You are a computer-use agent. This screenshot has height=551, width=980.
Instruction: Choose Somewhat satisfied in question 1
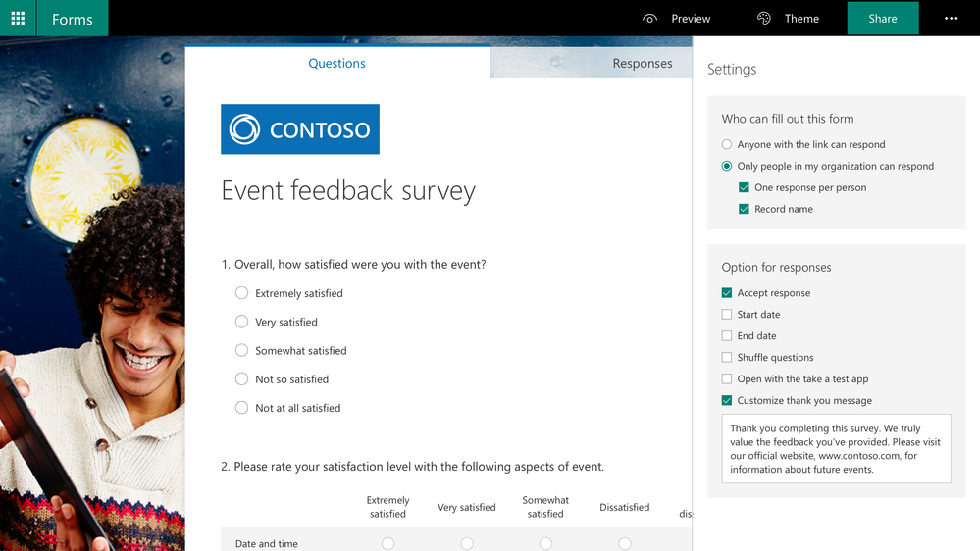pos(242,350)
